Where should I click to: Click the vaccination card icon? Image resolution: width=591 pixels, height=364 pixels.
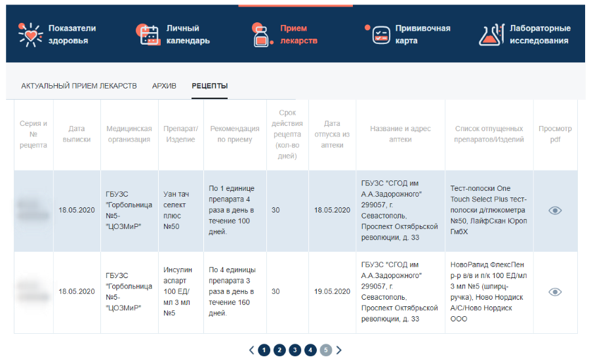pos(380,34)
